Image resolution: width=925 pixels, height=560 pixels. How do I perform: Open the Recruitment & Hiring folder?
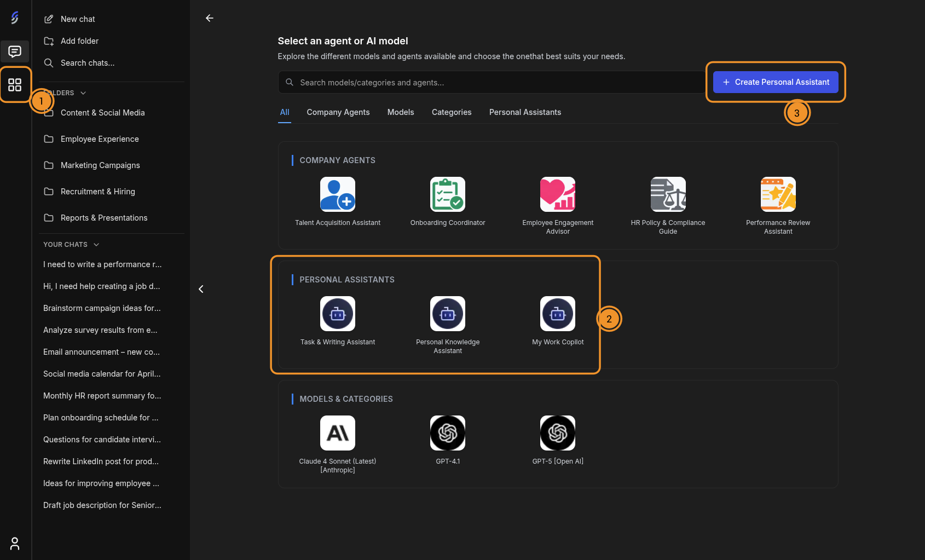[x=98, y=191]
